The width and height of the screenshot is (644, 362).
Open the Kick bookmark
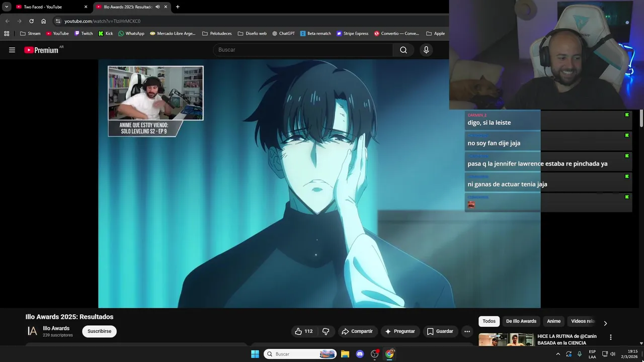(106, 34)
